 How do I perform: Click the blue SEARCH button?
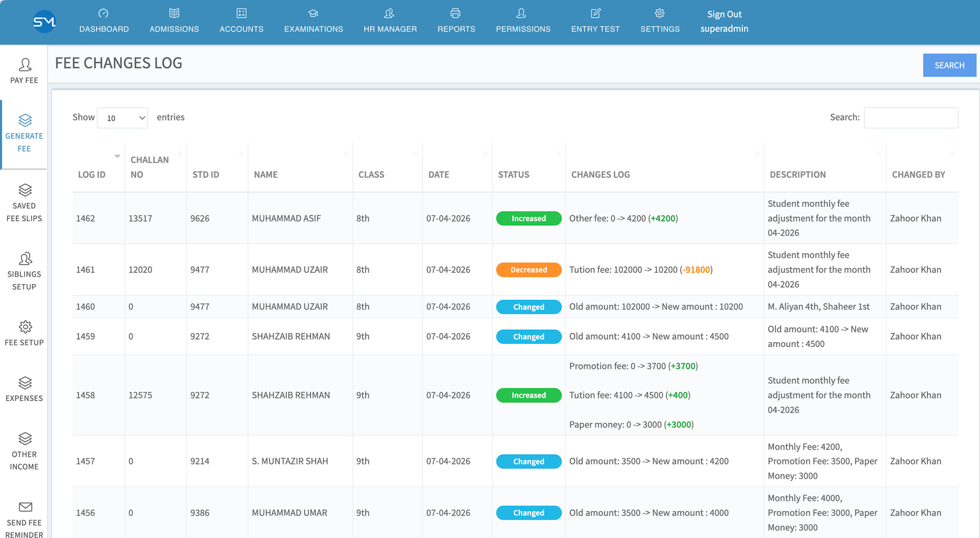pos(949,65)
